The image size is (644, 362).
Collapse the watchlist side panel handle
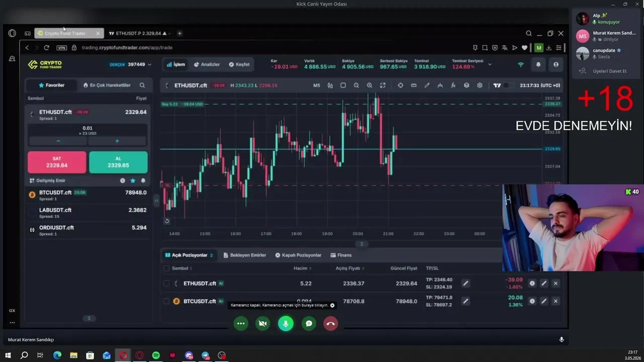pos(156,201)
